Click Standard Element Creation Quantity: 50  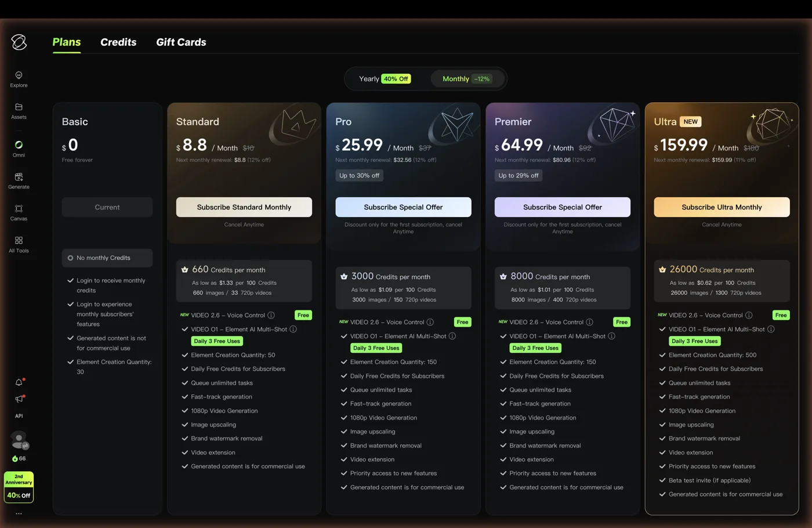[233, 355]
